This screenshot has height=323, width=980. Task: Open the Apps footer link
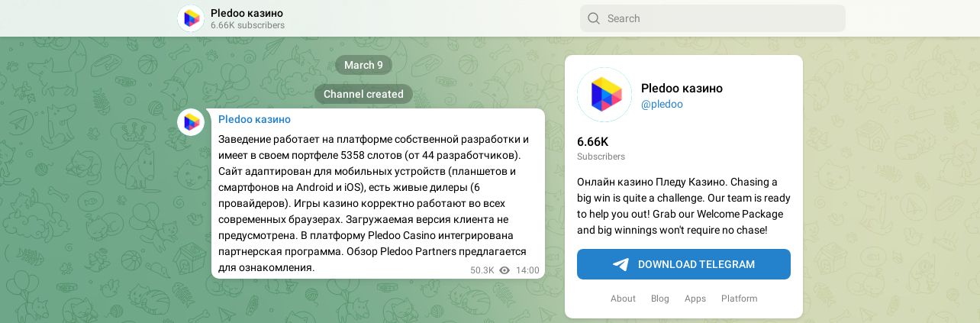click(695, 299)
